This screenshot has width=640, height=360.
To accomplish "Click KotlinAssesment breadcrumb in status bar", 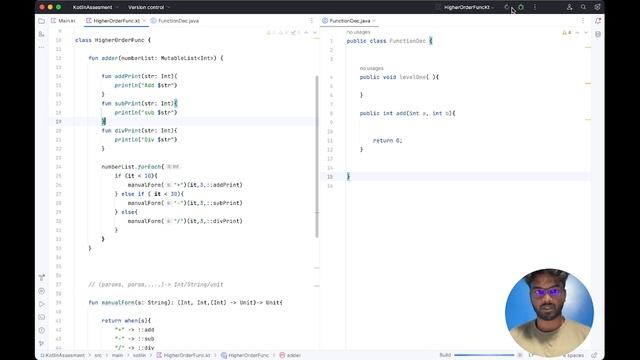I will pos(62,356).
